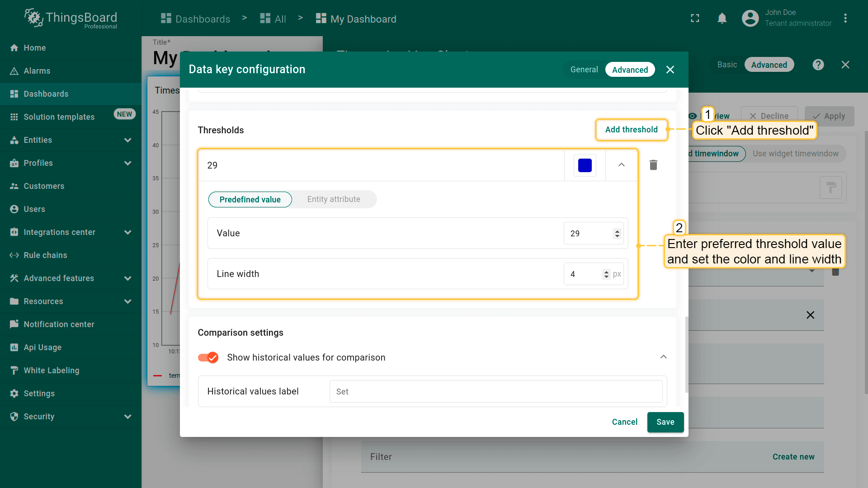Open Rule chains in sidebar

click(x=45, y=255)
